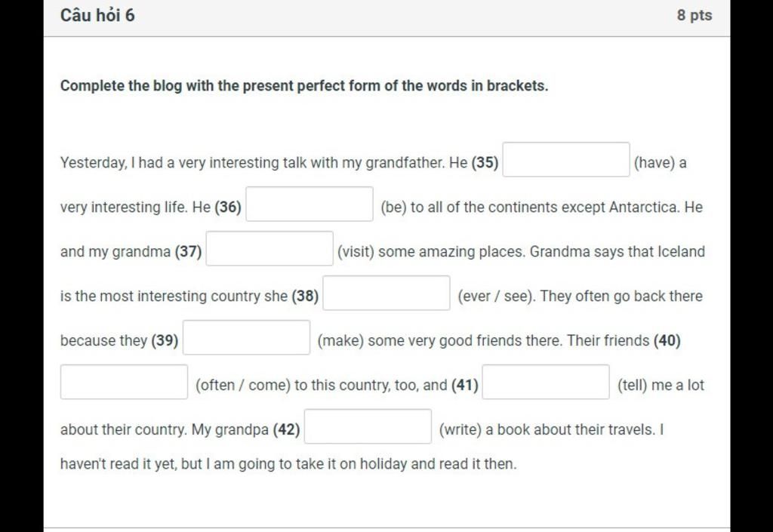Image resolution: width=773 pixels, height=532 pixels.
Task: Click the "(make)" bracket hint
Action: (x=340, y=341)
